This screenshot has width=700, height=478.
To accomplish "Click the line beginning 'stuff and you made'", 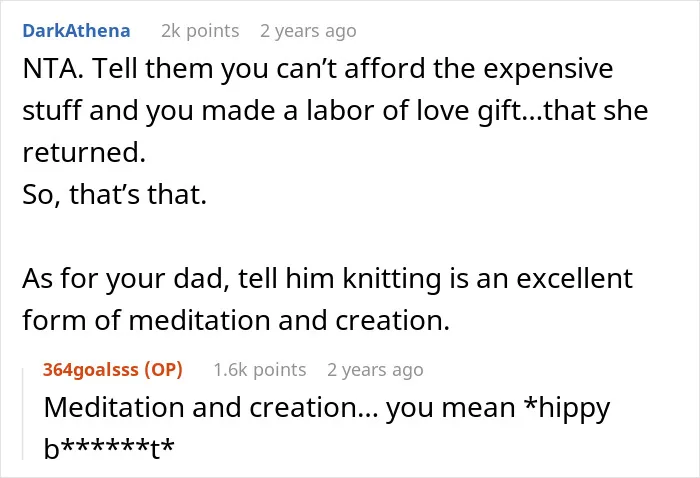I will (335, 111).
